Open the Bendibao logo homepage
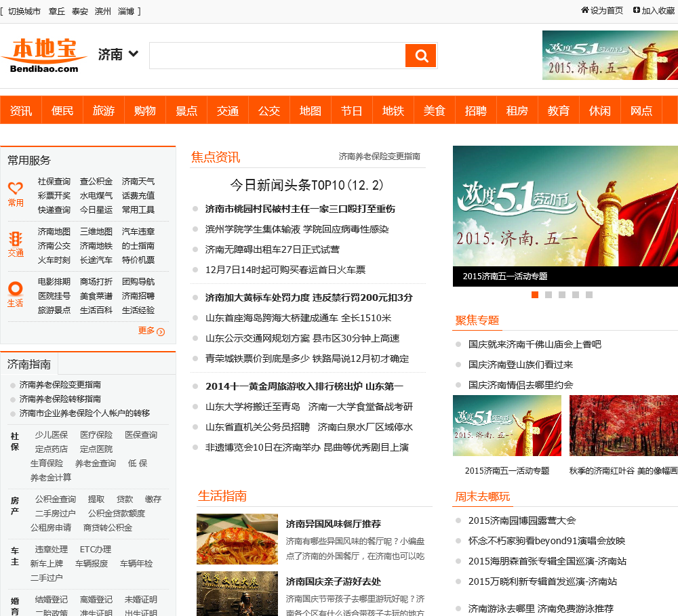678x616 pixels. click(x=44, y=56)
